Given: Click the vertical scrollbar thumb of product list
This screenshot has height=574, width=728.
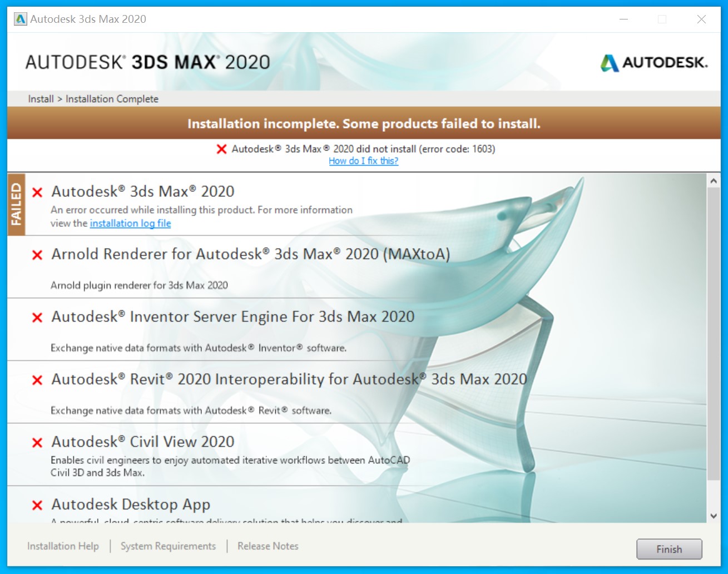Looking at the screenshot, I should pos(714,334).
